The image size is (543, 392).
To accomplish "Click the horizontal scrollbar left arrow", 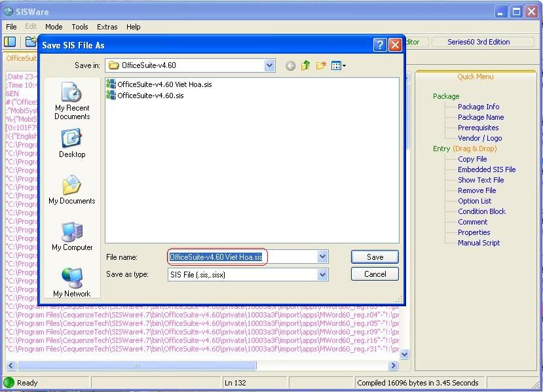I will tap(11, 365).
